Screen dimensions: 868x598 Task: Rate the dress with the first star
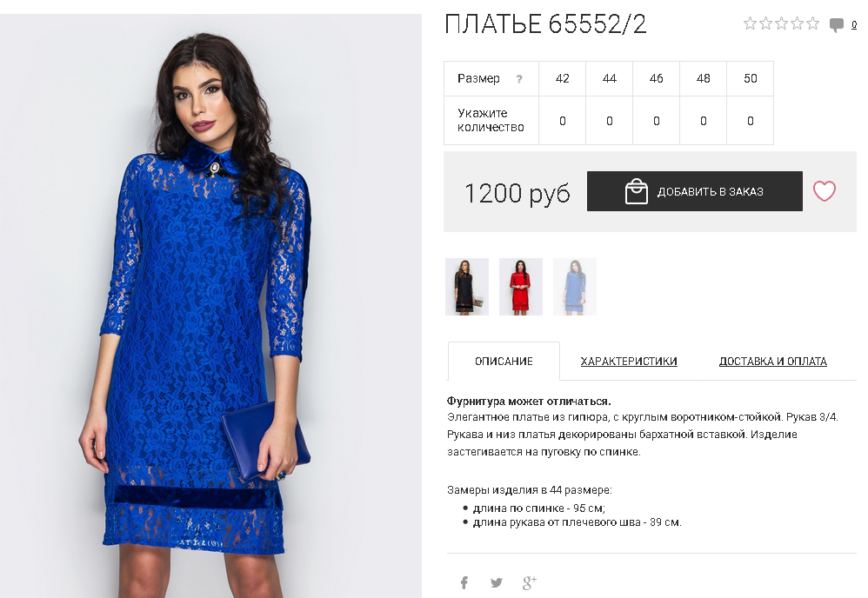(750, 23)
